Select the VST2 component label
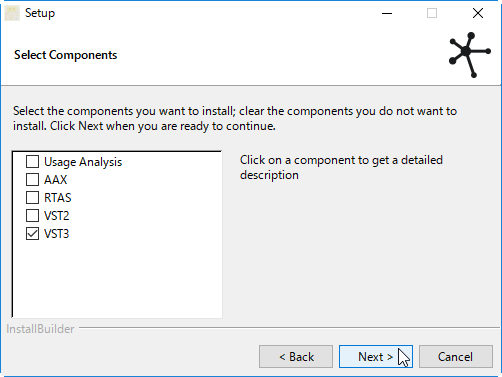Viewport: 502px width, 377px height. (57, 216)
